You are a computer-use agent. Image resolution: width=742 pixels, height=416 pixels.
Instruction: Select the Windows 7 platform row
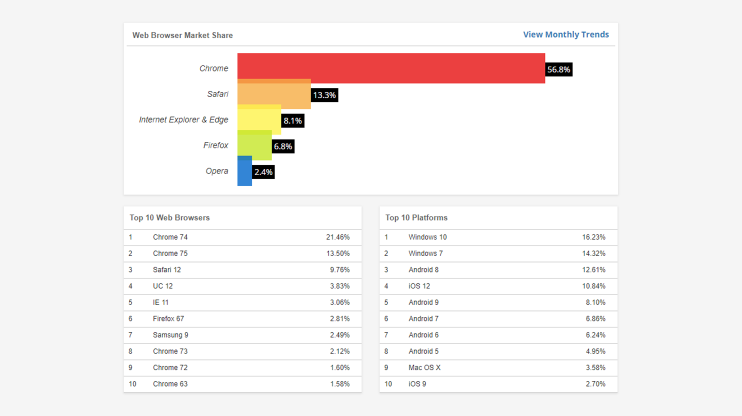(x=498, y=254)
